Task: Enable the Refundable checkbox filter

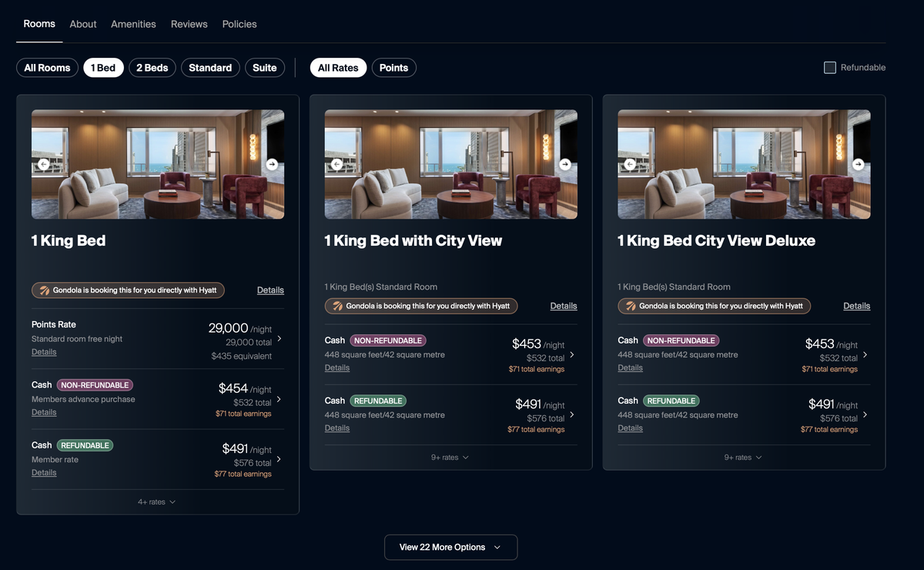Action: pos(830,68)
